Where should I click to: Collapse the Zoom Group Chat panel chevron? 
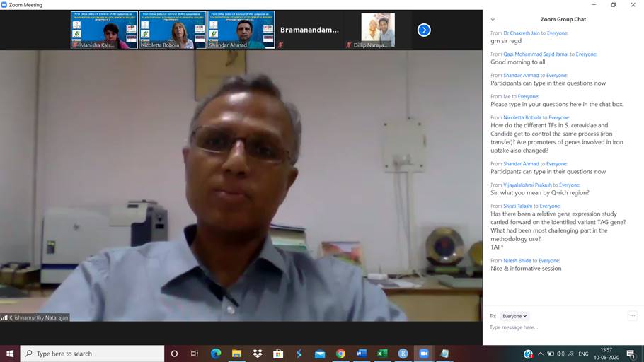pyautogui.click(x=493, y=20)
